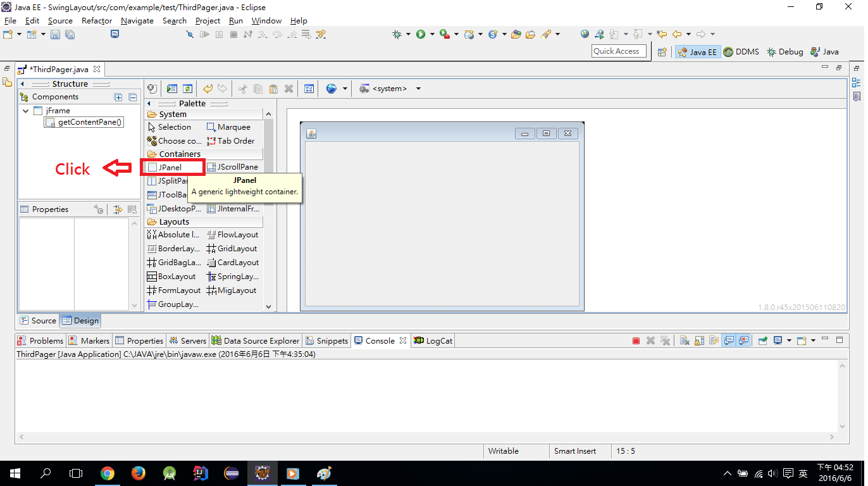
Task: Click the New wizard toolbar icon
Action: [8, 34]
